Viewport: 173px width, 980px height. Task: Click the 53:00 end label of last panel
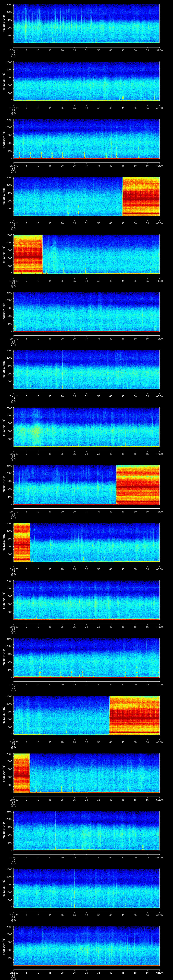[160, 973]
